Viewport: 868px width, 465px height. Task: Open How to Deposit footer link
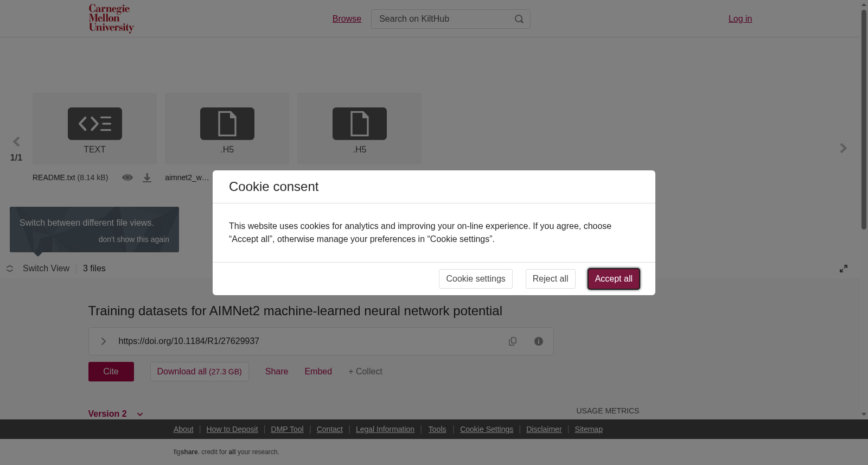pyautogui.click(x=232, y=429)
